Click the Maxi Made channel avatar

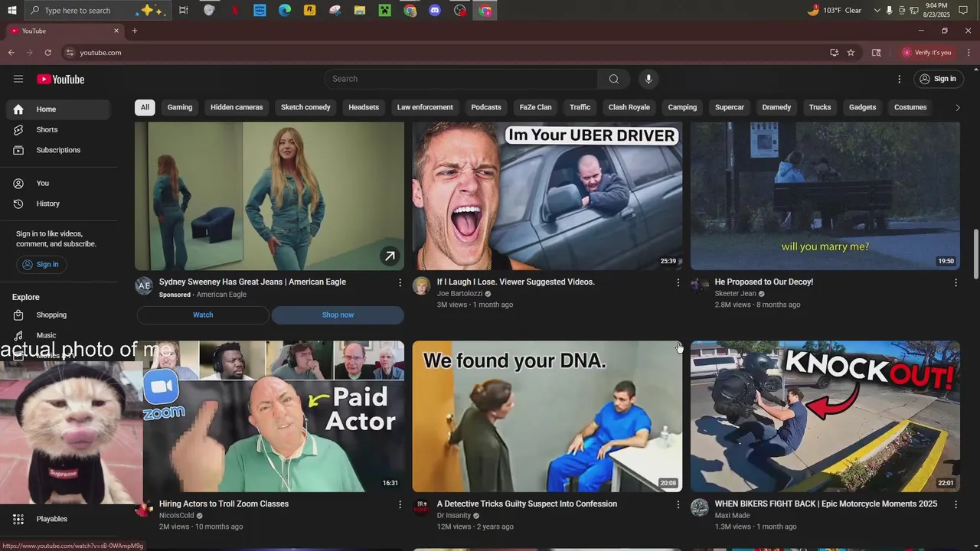click(700, 508)
